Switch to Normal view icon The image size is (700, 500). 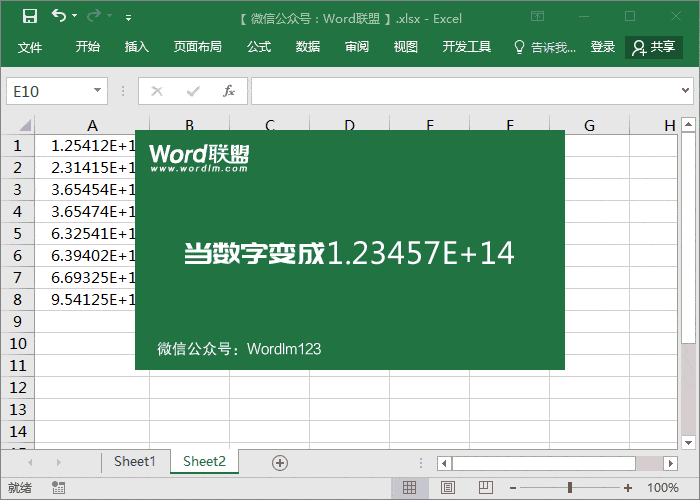[x=409, y=488]
